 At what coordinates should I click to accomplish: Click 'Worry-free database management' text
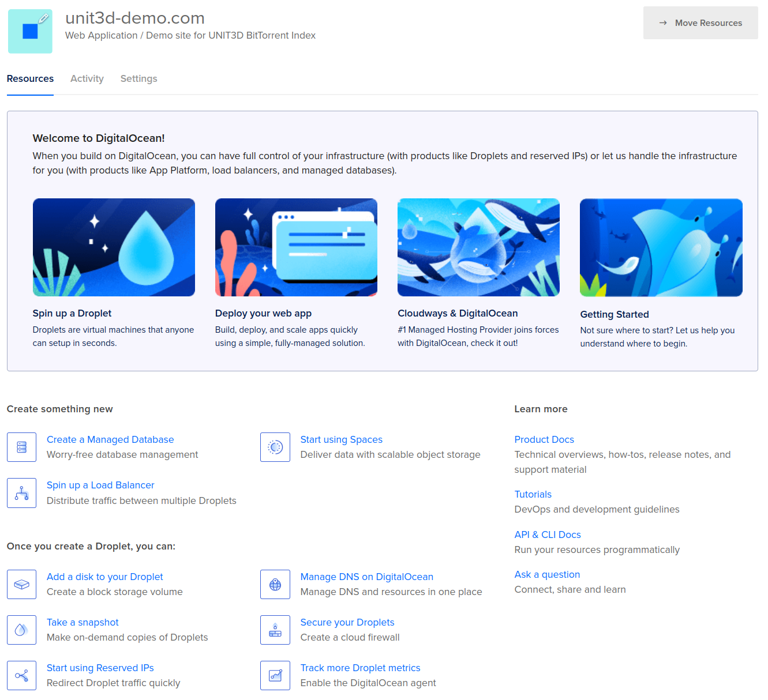(122, 454)
